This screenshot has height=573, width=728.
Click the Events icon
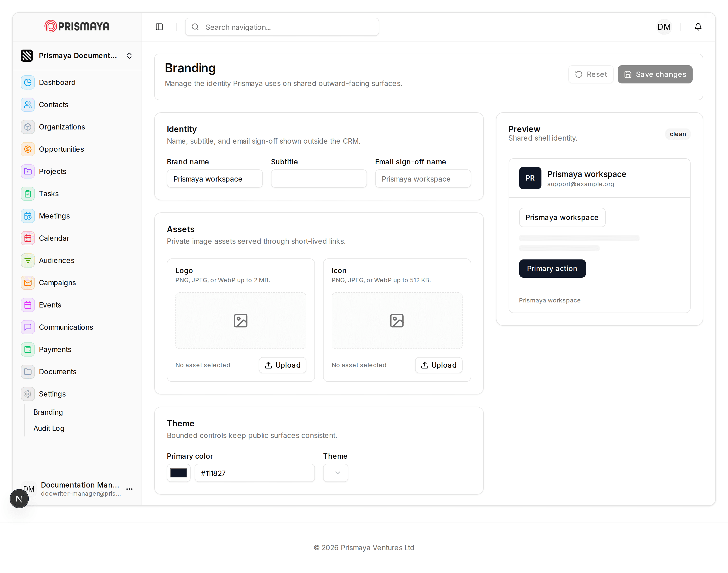[28, 305]
